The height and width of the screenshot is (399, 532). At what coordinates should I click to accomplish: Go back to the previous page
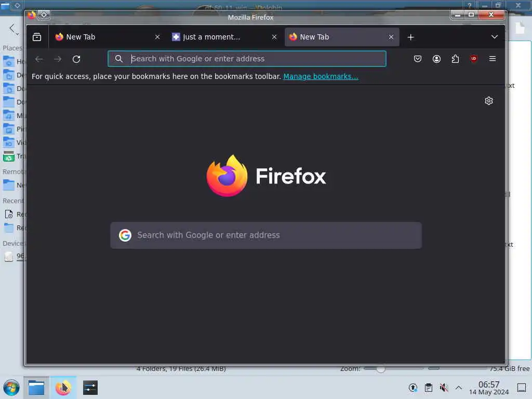39,59
